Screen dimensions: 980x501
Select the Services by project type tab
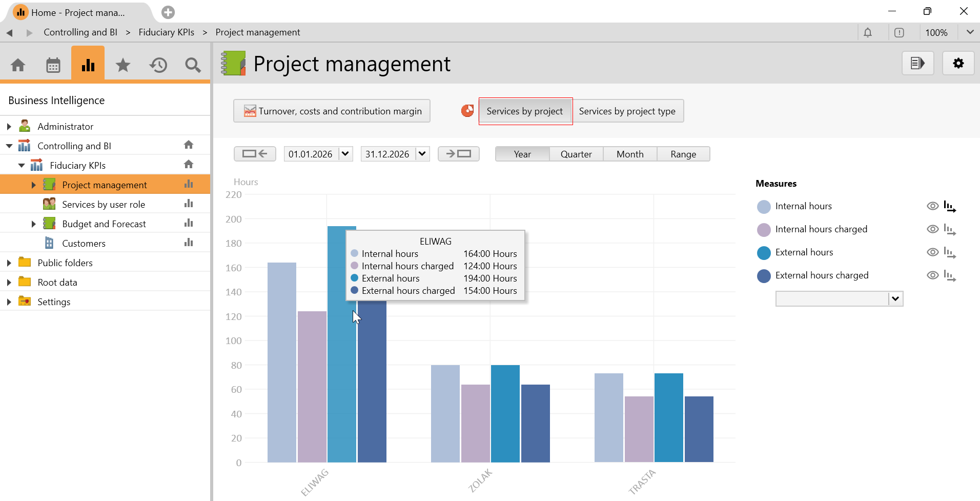(627, 111)
